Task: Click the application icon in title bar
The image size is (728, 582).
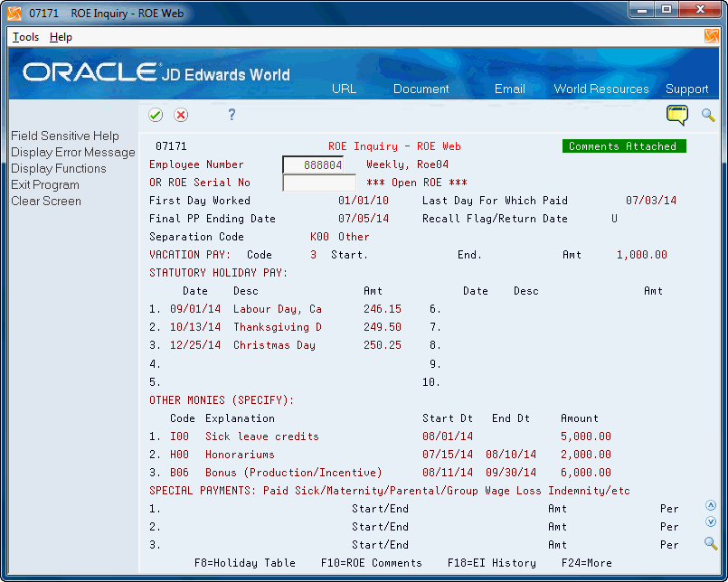Action: coord(14,13)
